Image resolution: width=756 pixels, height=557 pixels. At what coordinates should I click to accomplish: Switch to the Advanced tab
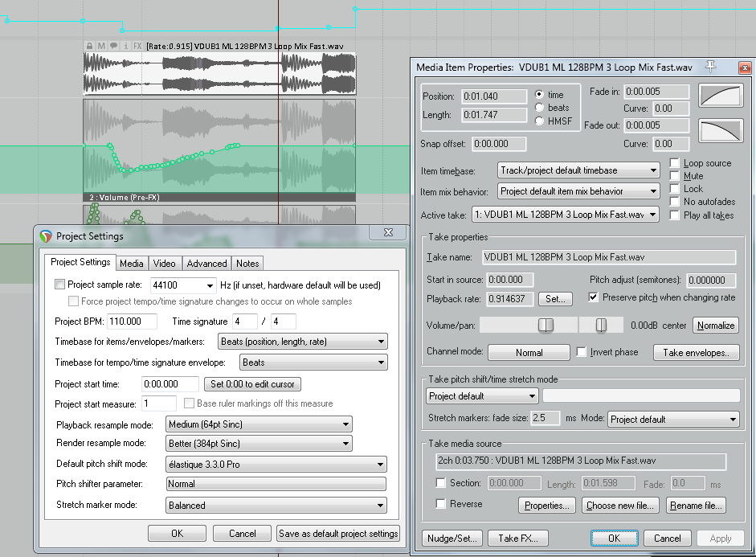(x=206, y=264)
